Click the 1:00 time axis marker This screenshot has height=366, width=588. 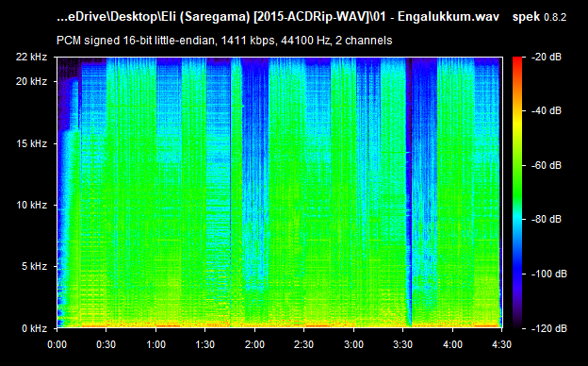(156, 344)
